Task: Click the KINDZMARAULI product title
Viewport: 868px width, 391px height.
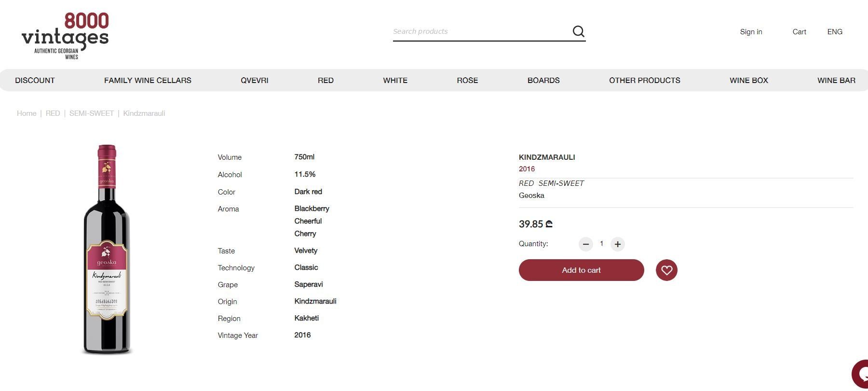Action: (x=547, y=157)
